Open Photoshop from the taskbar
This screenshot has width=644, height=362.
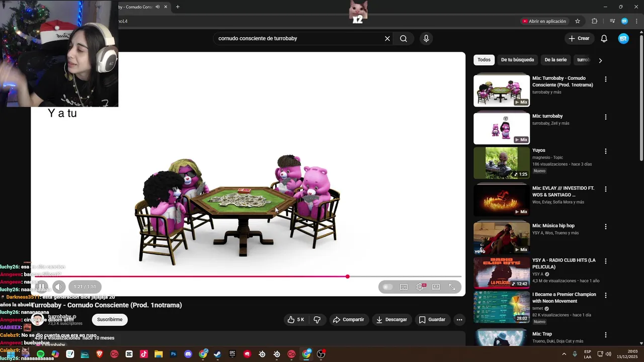(174, 354)
